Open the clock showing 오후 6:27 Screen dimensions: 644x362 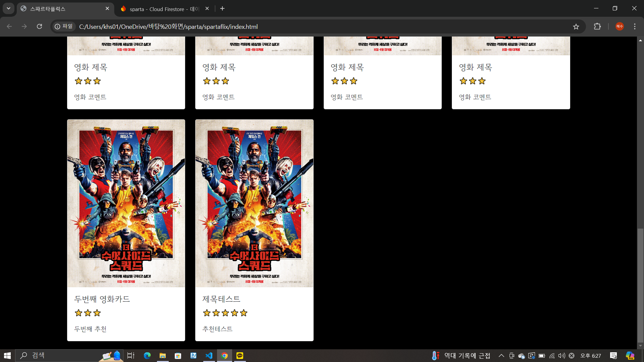591,356
